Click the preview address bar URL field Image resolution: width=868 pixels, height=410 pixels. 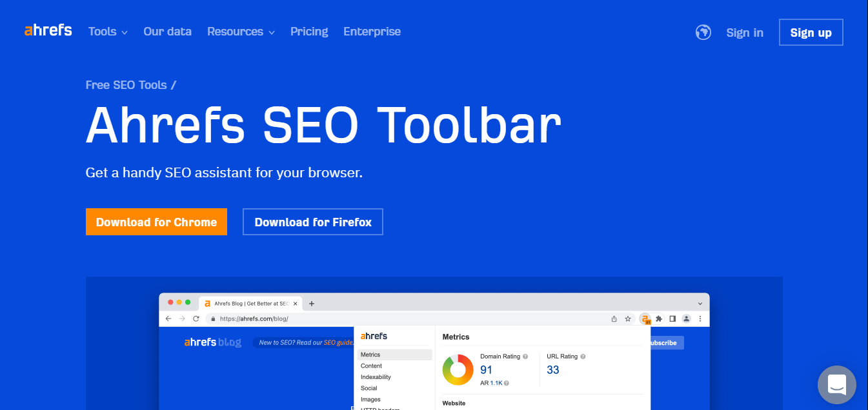(x=419, y=318)
